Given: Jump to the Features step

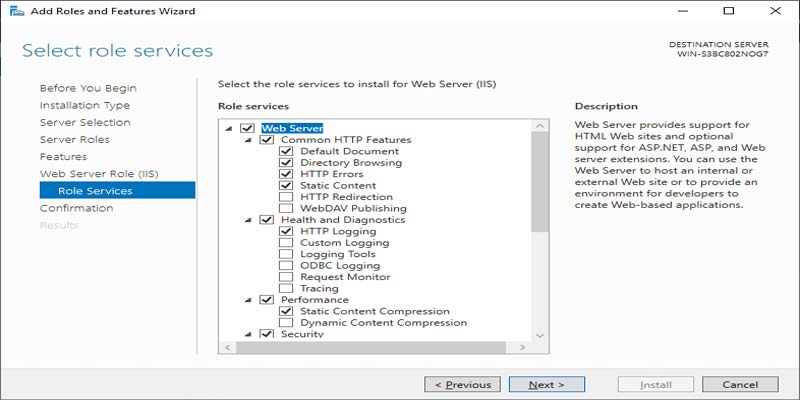Looking at the screenshot, I should [63, 157].
